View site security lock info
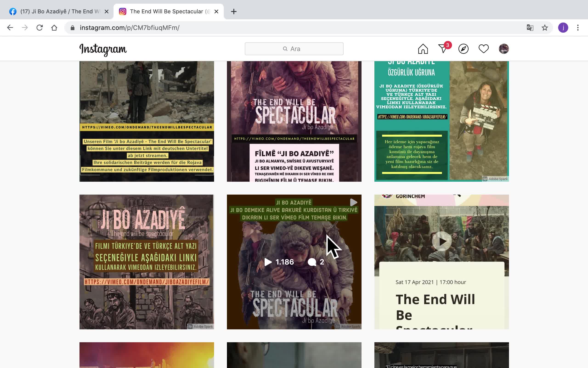 [72, 28]
